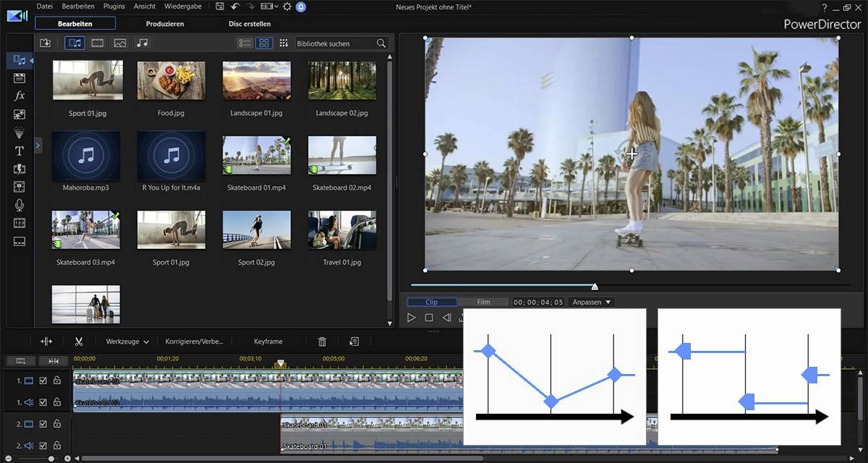Expand the library side panel arrow
Screen dimensions: 868x463
(38, 145)
